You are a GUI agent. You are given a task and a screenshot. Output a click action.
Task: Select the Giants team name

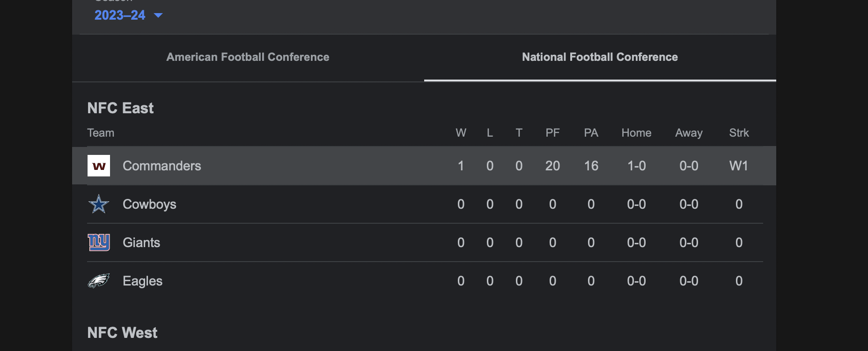(141, 242)
